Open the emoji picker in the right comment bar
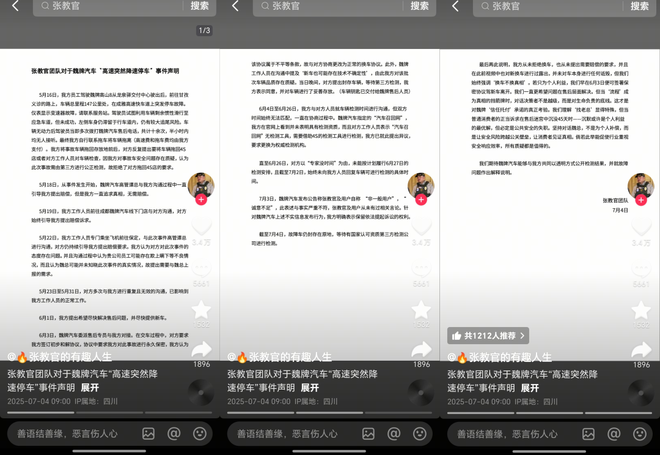The image size is (660, 455). coord(640,434)
